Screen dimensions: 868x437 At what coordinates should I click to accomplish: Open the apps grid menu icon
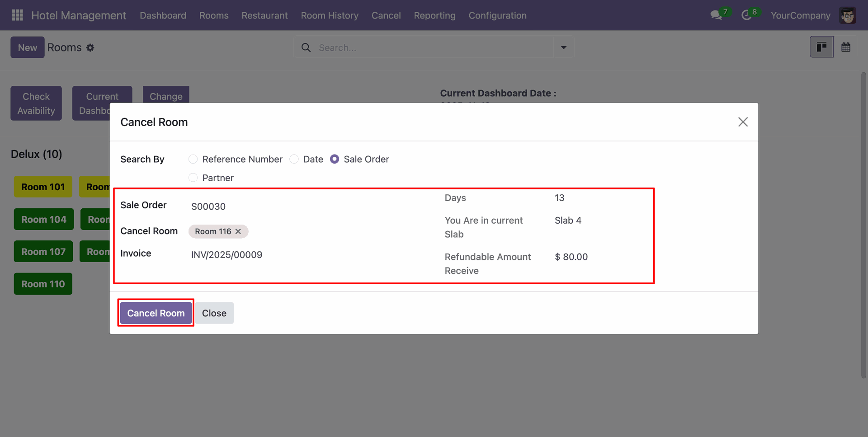pyautogui.click(x=17, y=15)
